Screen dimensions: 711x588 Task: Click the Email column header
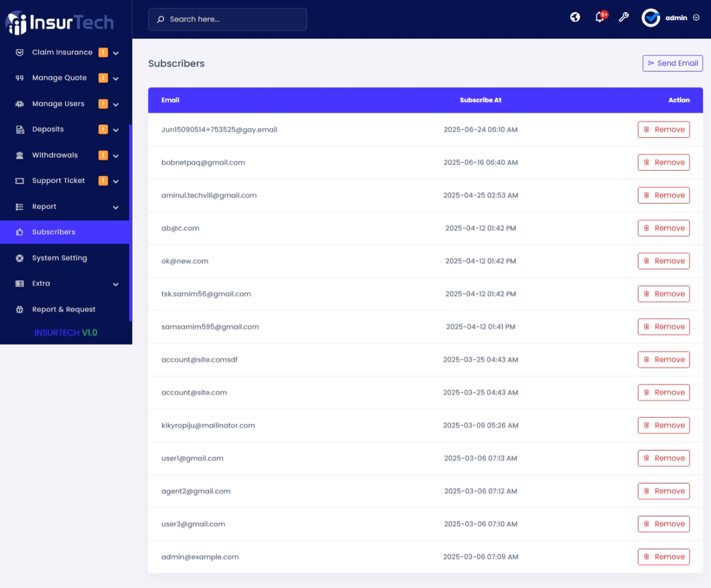click(x=171, y=100)
